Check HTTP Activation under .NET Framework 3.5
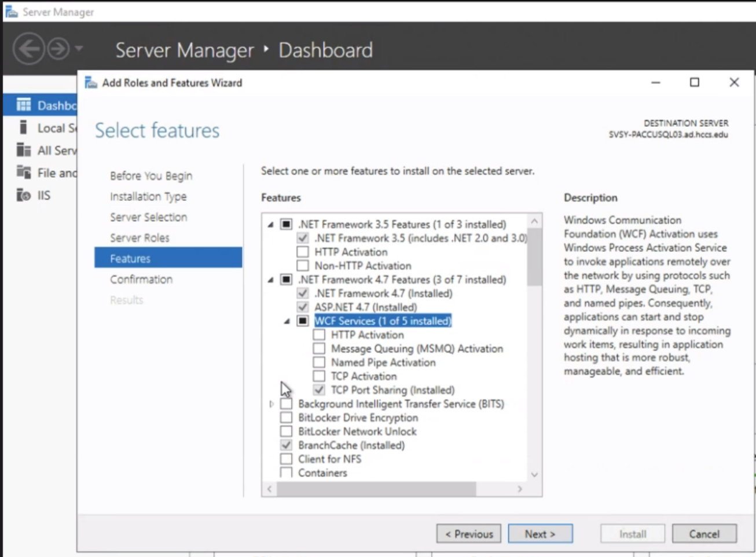This screenshot has width=756, height=557. 303,252
